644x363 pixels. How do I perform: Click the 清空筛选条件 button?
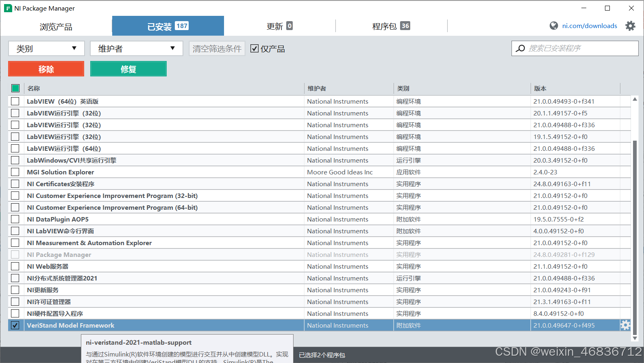pyautogui.click(x=217, y=48)
